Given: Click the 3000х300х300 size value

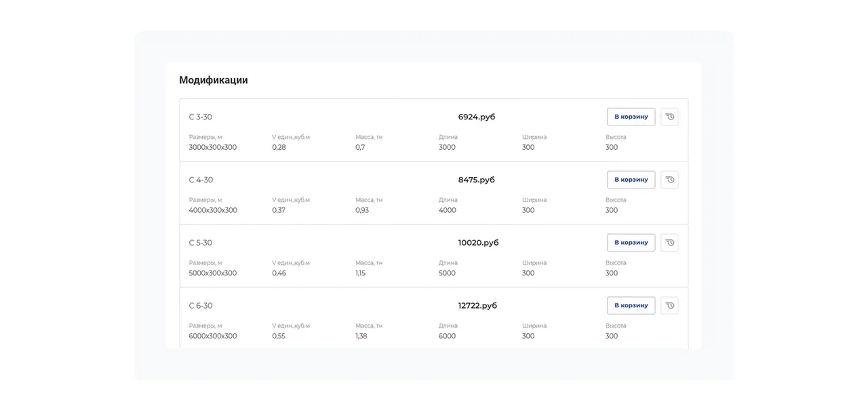Looking at the screenshot, I should (x=213, y=147).
